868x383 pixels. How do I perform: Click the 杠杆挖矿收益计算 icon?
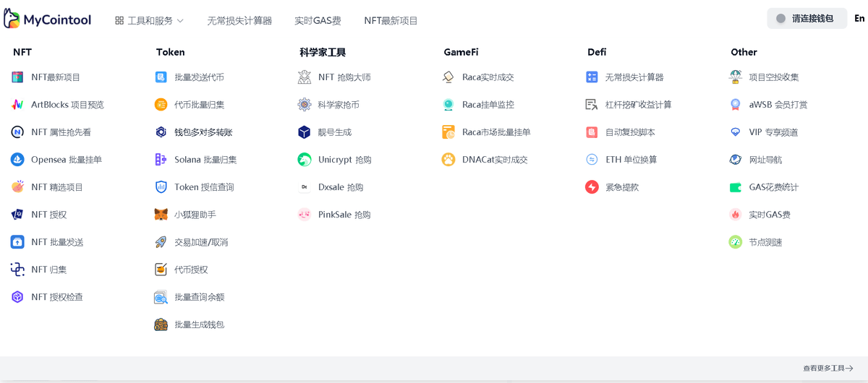pyautogui.click(x=592, y=105)
